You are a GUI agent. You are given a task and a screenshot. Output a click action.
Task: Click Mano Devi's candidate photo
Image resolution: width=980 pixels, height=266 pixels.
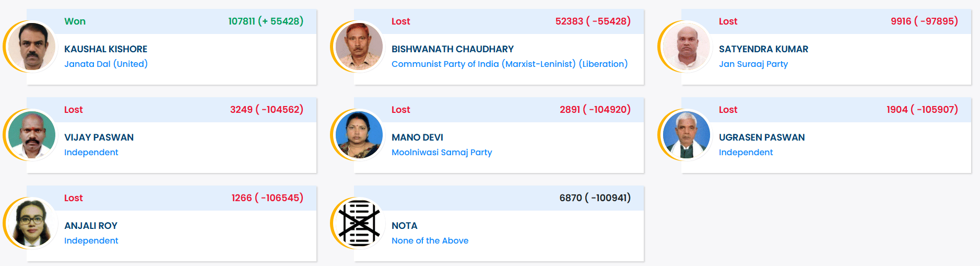359,135
